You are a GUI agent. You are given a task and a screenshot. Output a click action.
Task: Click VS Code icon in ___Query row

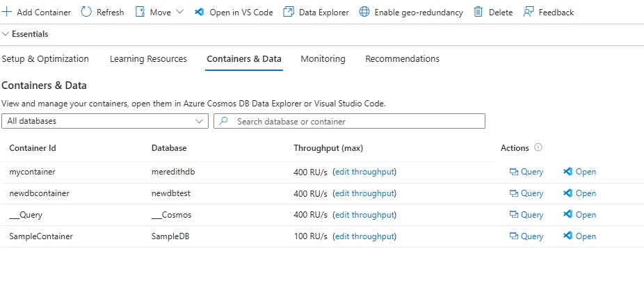click(567, 214)
